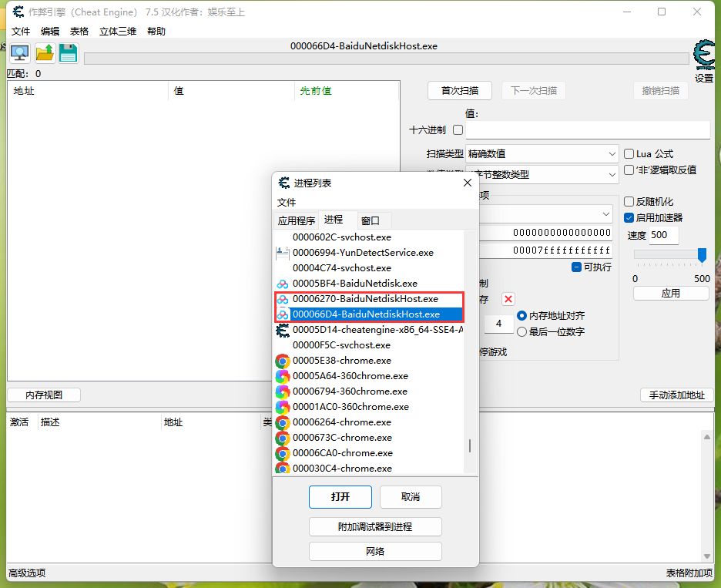Click the 网络 button
The image size is (721, 588).
pos(375,552)
